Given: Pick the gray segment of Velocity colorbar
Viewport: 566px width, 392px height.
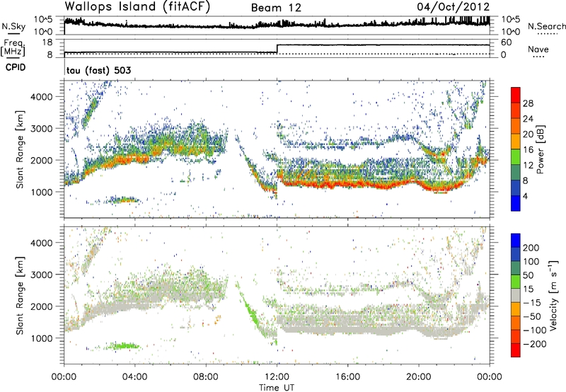Looking at the screenshot, I should point(516,295).
